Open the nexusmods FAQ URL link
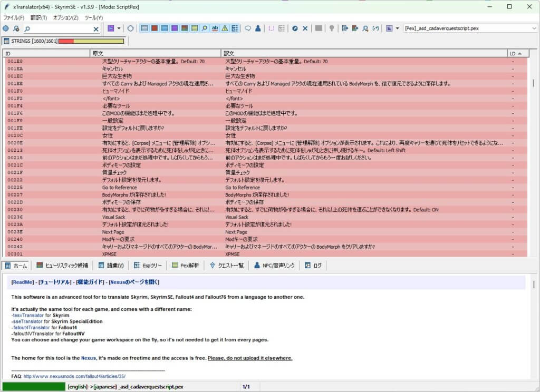540x392 pixels. [74, 377]
